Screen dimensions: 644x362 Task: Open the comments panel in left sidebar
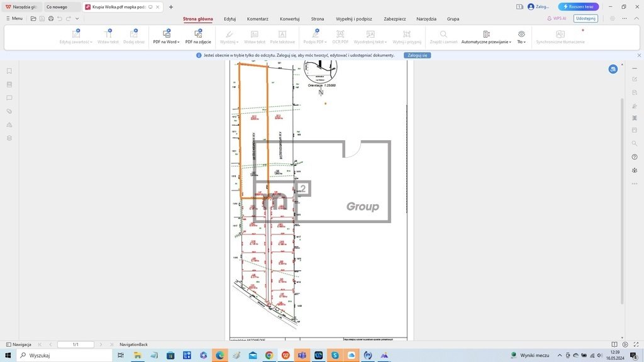[x=9, y=98]
